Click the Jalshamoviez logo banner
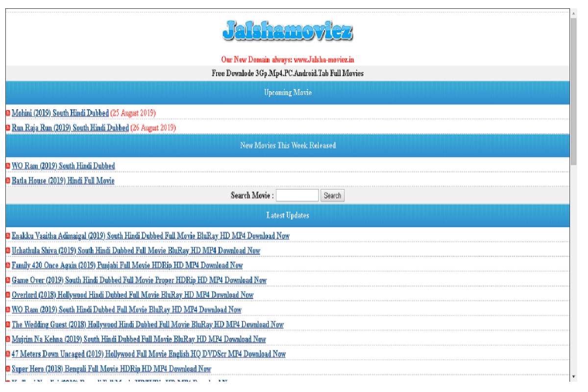Viewport: 588px width, 392px height. 287,30
